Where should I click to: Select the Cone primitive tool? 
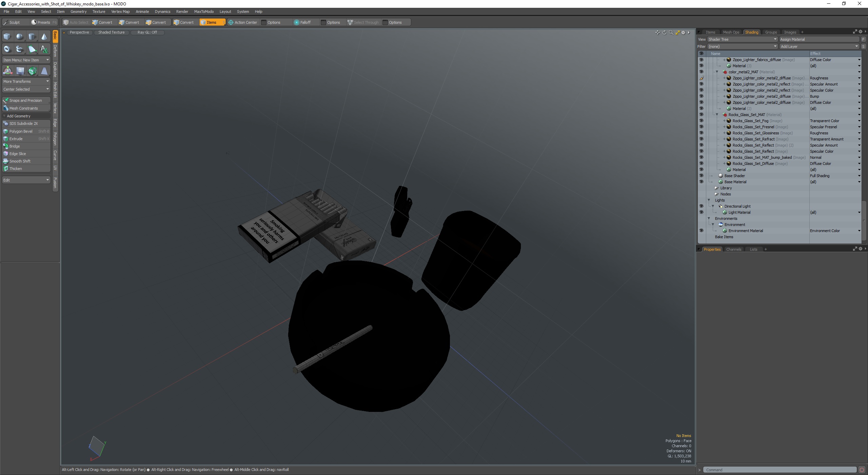(44, 36)
